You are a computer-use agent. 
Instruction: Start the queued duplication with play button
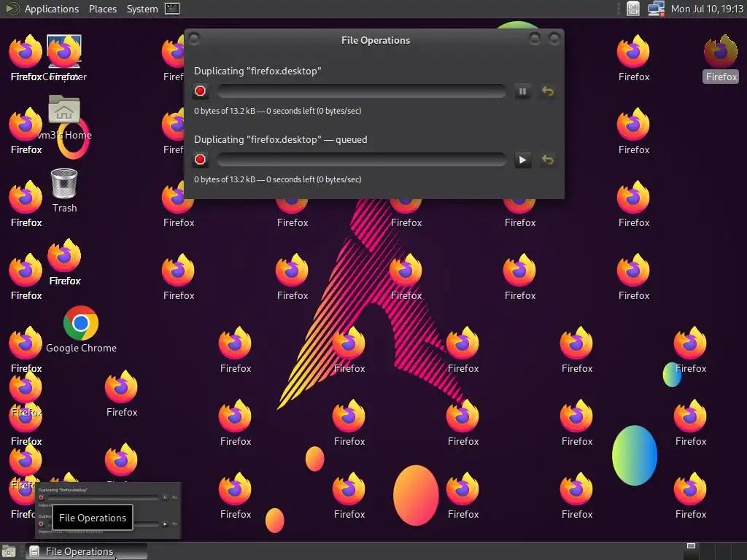[522, 160]
